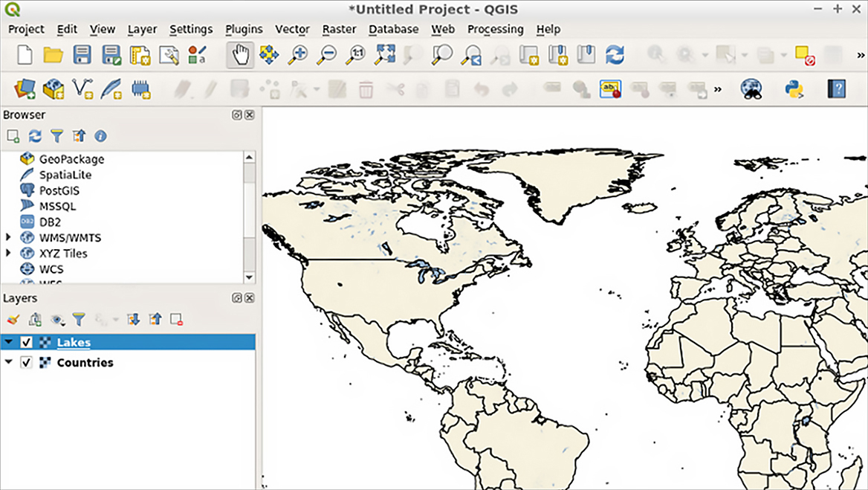This screenshot has width=868, height=490.
Task: Click the New GeoPackage Layer icon
Action: tap(54, 88)
